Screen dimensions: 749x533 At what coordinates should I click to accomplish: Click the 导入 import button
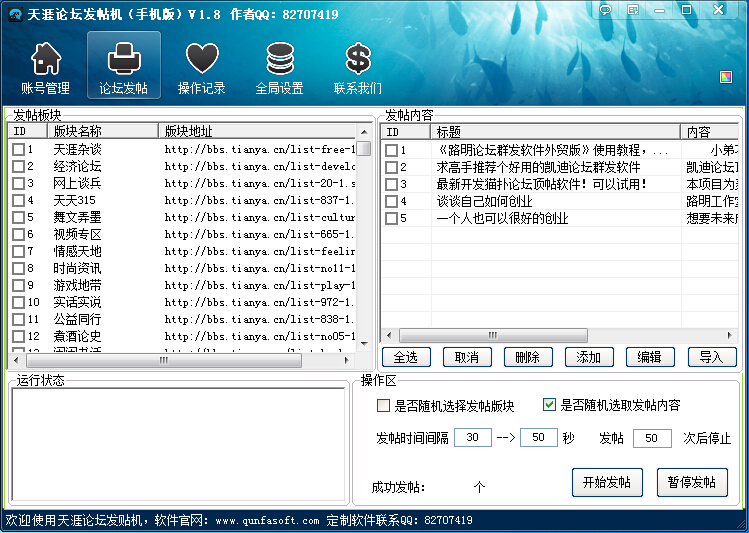pos(711,357)
